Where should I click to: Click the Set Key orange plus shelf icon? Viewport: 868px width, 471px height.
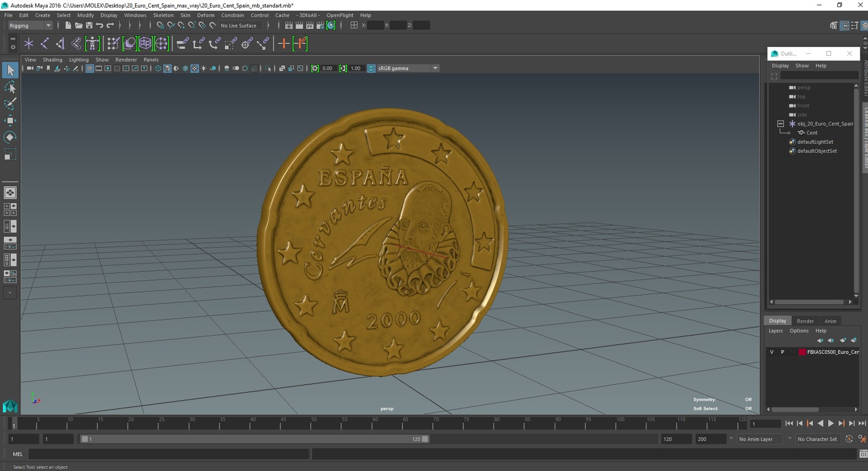[x=284, y=44]
